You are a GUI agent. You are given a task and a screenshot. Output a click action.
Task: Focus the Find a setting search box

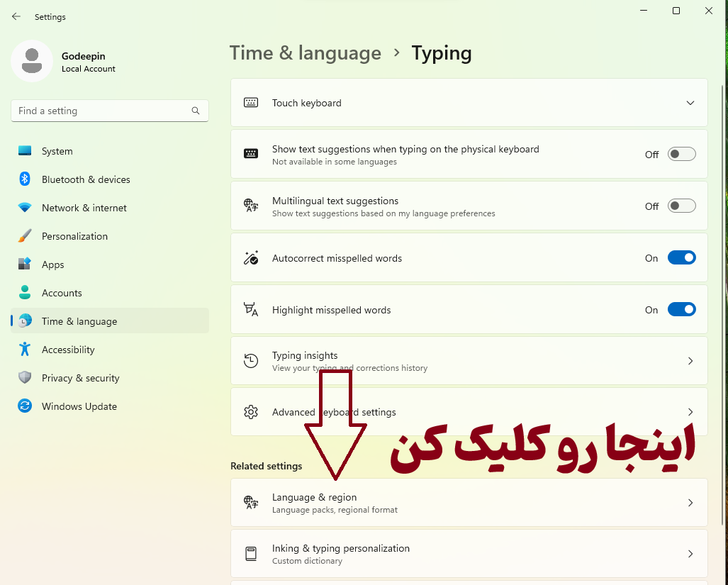(110, 111)
